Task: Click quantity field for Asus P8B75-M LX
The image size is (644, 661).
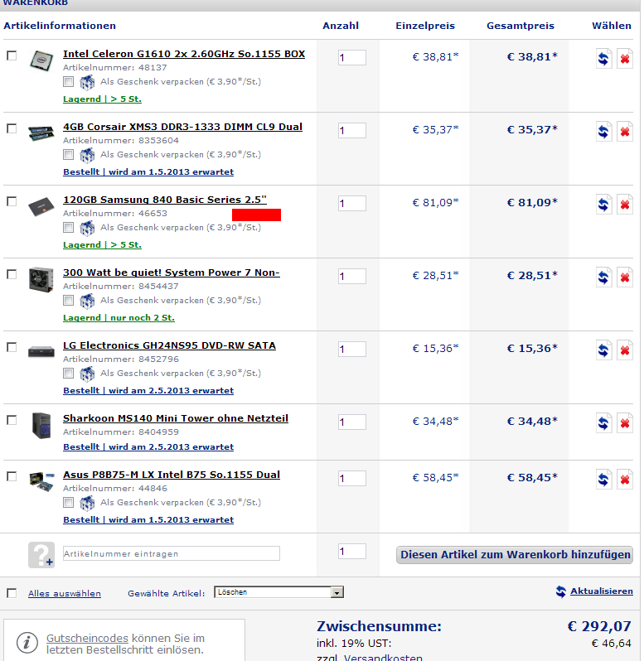Action: (351, 479)
